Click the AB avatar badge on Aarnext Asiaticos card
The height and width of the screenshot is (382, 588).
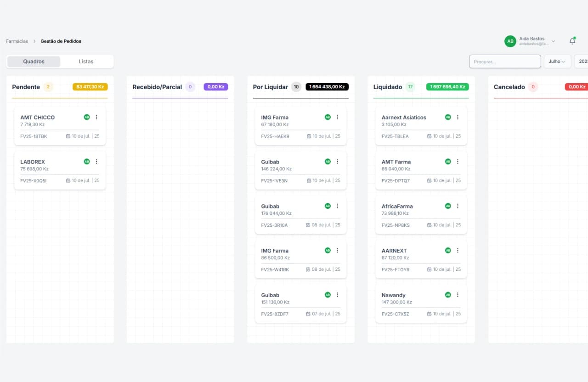tap(447, 117)
